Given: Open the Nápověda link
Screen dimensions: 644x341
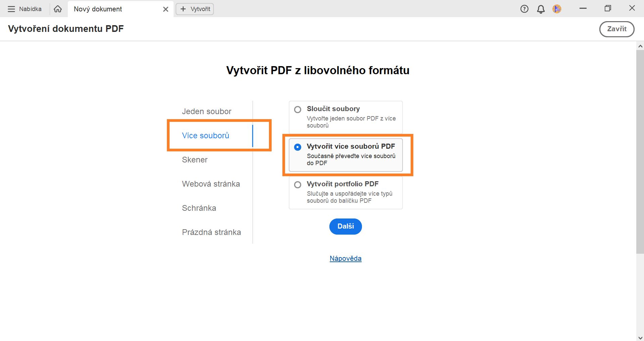Looking at the screenshot, I should point(345,258).
